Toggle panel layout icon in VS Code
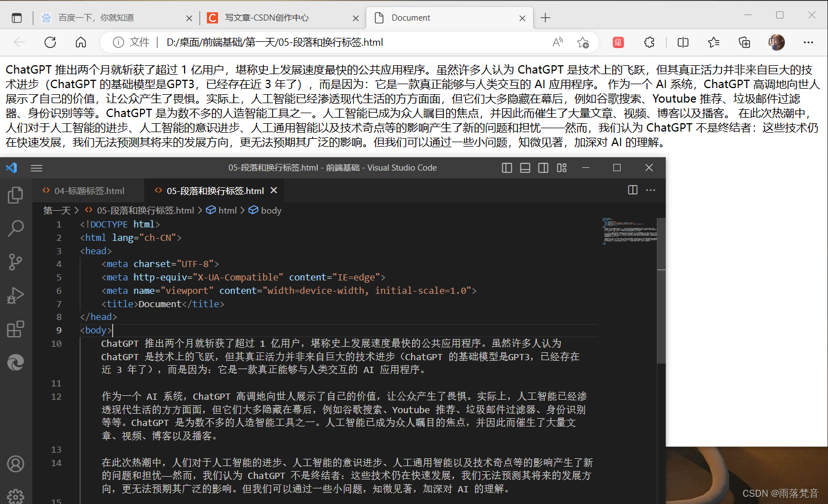Image resolution: width=828 pixels, height=504 pixels. click(x=525, y=168)
